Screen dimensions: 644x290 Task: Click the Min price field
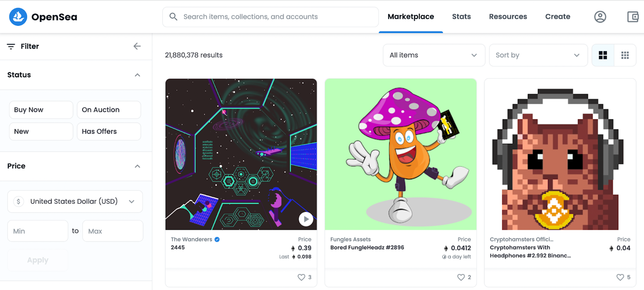pos(38,231)
